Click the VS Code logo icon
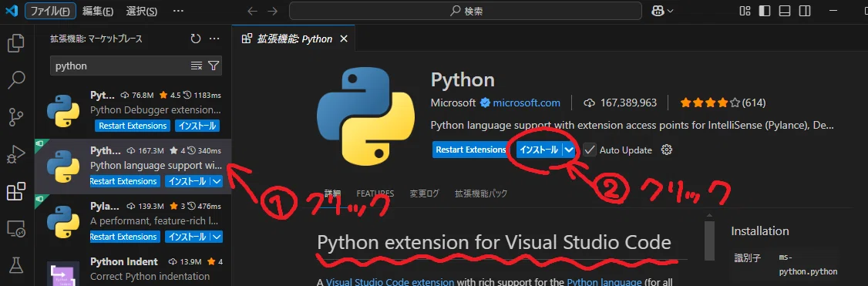The image size is (868, 286). click(x=11, y=11)
